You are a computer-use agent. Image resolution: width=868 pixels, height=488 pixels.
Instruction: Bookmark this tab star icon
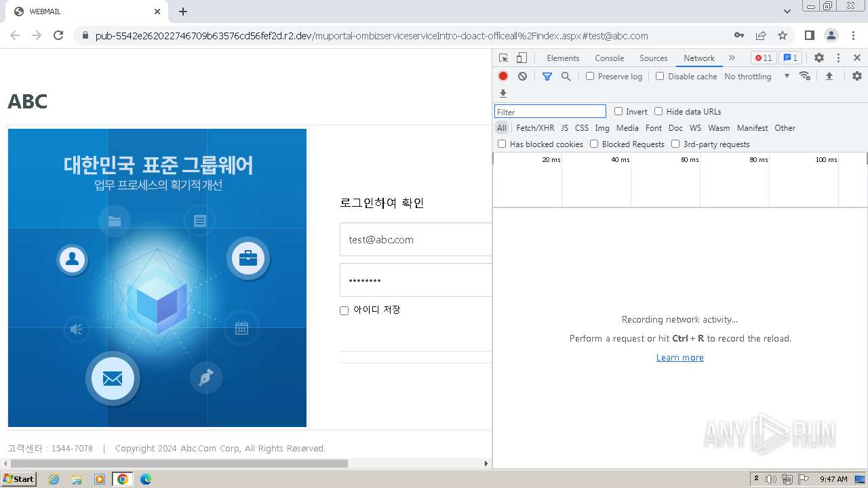[x=783, y=35]
